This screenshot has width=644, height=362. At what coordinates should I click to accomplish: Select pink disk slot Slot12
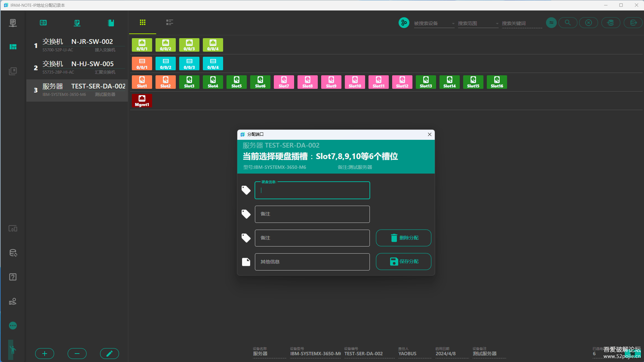point(402,82)
